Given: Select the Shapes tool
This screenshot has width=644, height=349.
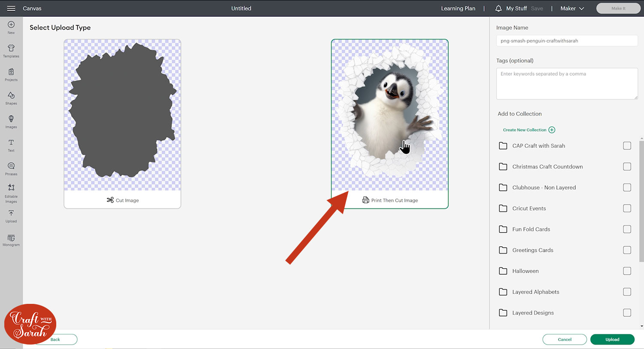Looking at the screenshot, I should 11,98.
